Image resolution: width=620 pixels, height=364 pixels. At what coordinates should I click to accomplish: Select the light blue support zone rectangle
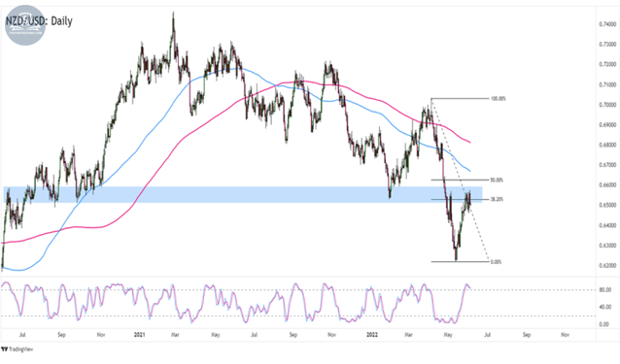click(x=243, y=195)
